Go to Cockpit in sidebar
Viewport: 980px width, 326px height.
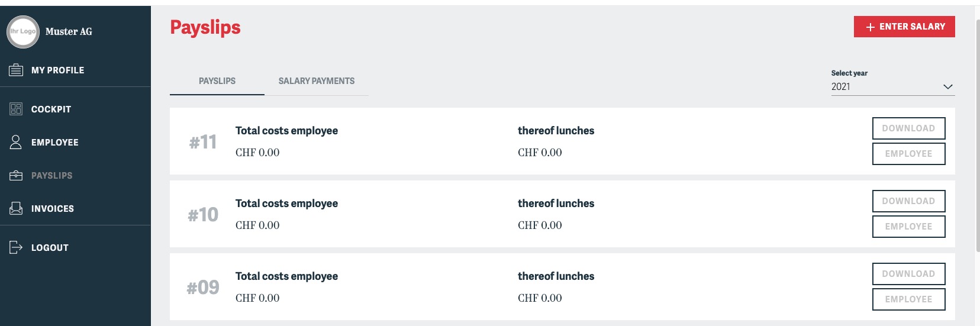(51, 109)
